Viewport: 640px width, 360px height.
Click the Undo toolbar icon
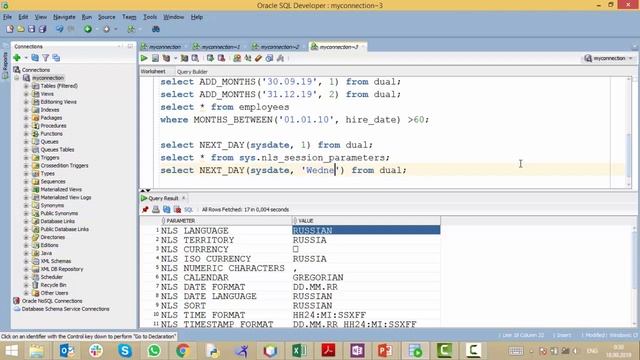coord(60,29)
